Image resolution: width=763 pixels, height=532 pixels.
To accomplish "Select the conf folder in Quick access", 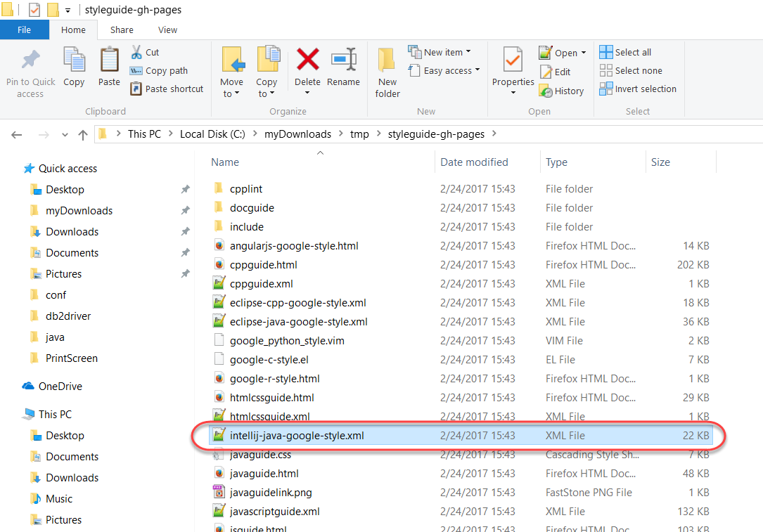I will (56, 295).
